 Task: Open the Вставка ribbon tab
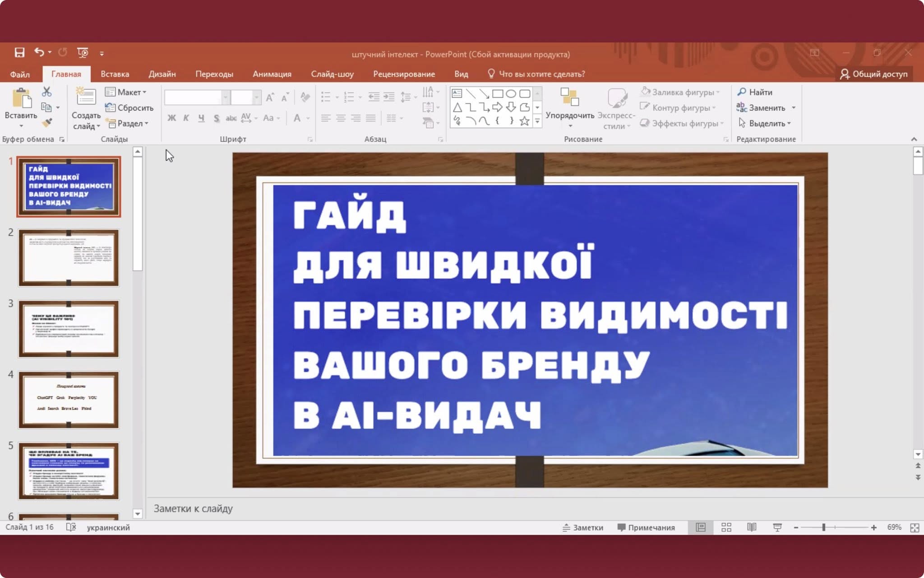coord(115,74)
